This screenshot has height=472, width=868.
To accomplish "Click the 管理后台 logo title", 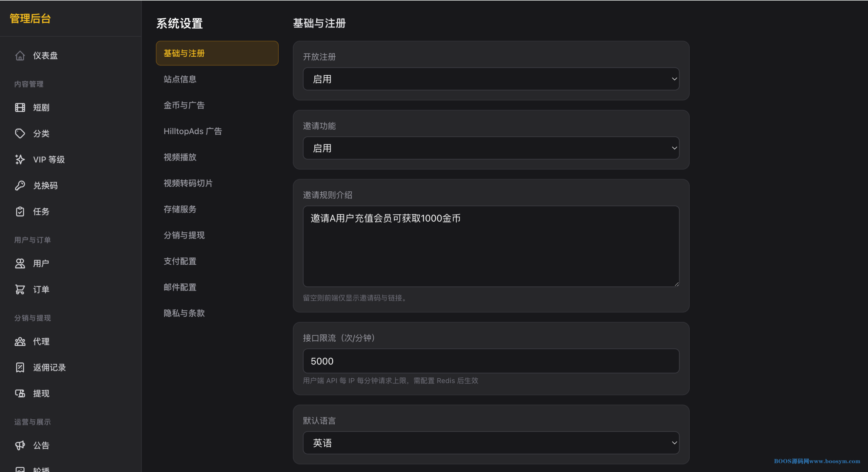I will point(30,19).
